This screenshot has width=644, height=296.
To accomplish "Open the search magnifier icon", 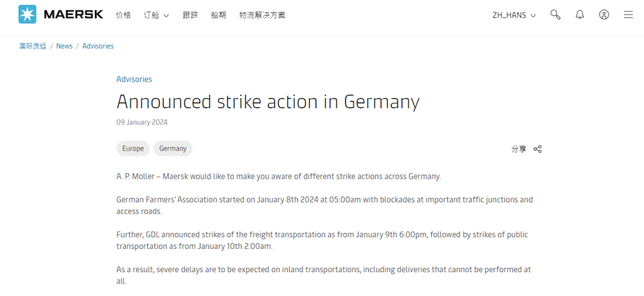I will pyautogui.click(x=555, y=15).
